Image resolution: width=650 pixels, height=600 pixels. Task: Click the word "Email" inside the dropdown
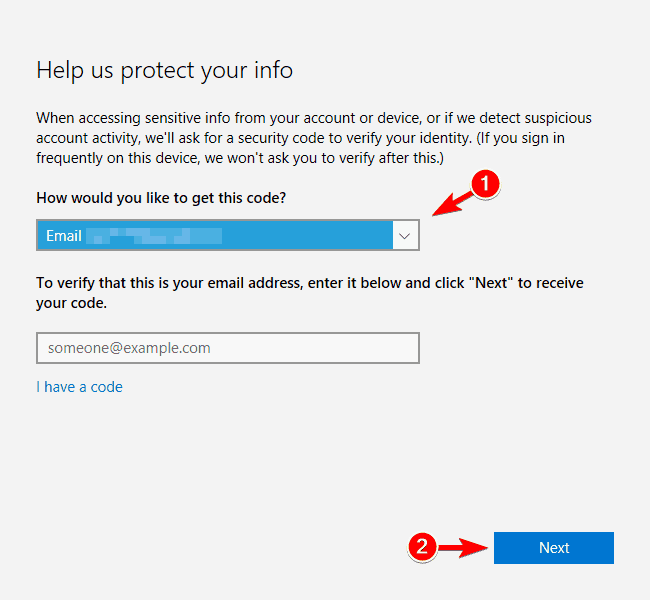(63, 236)
